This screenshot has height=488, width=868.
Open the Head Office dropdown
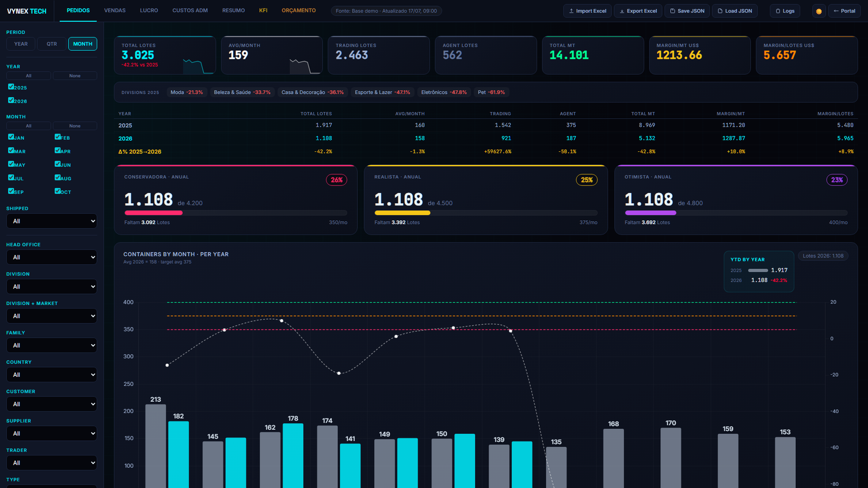pos(52,257)
